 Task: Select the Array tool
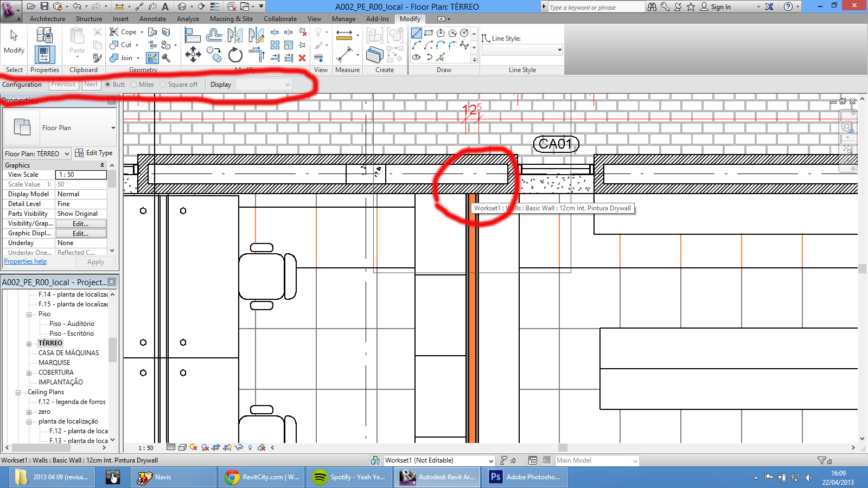point(275,45)
